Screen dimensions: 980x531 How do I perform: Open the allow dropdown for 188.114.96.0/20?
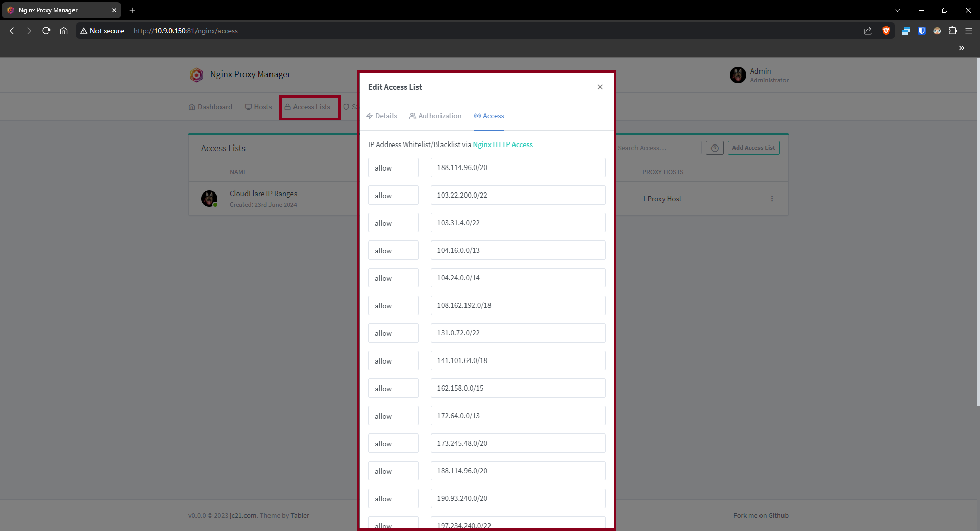coord(393,167)
